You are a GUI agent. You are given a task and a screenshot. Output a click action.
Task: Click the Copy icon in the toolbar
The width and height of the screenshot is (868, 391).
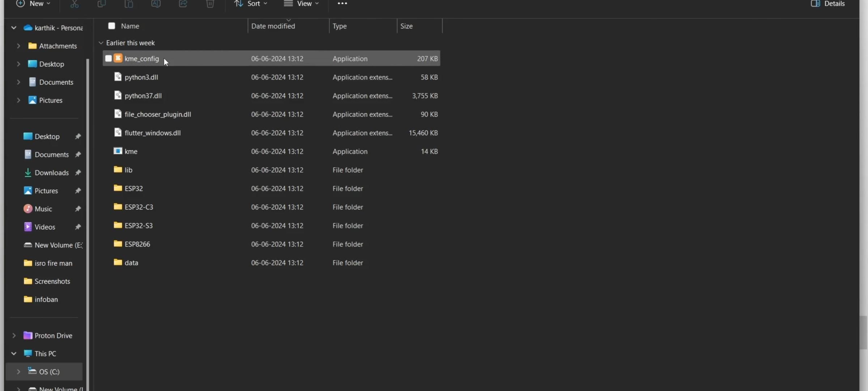point(102,4)
